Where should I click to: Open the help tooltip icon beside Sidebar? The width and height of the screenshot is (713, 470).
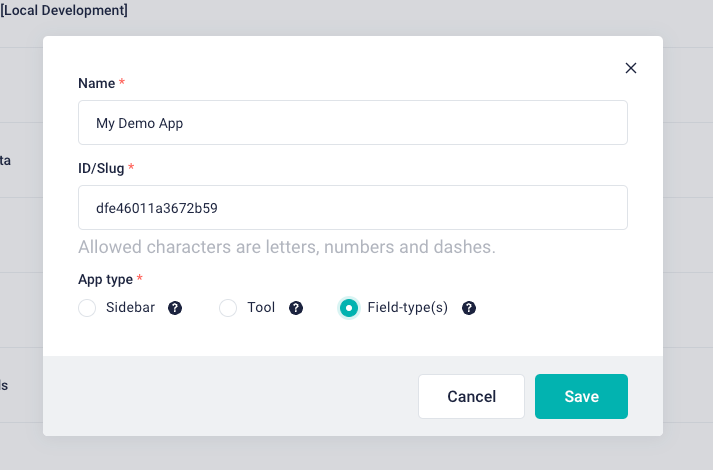[175, 308]
